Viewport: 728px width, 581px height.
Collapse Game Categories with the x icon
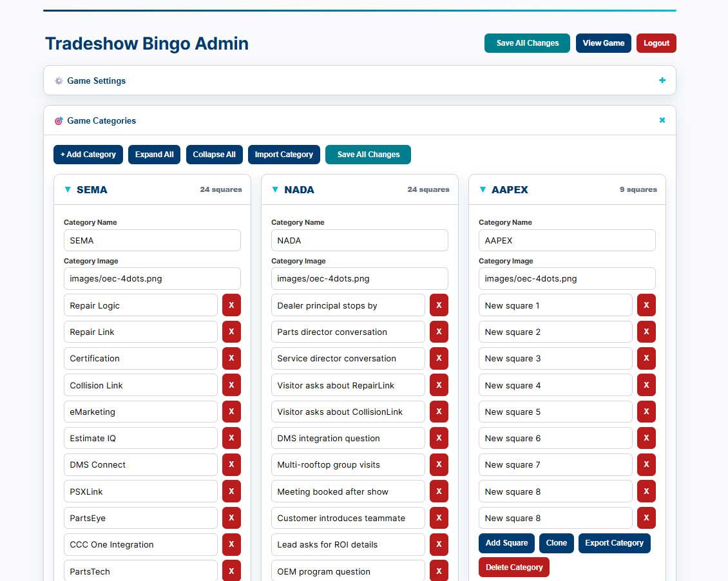click(x=662, y=120)
